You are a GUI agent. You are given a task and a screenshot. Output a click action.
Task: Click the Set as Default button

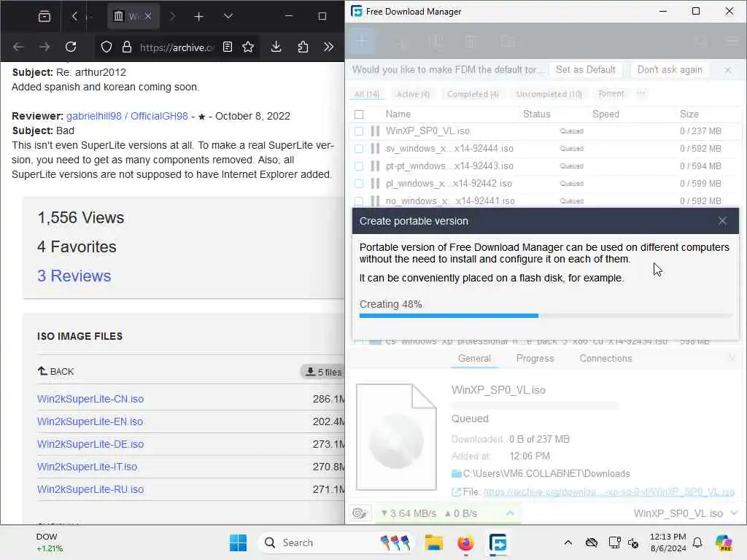tap(586, 69)
